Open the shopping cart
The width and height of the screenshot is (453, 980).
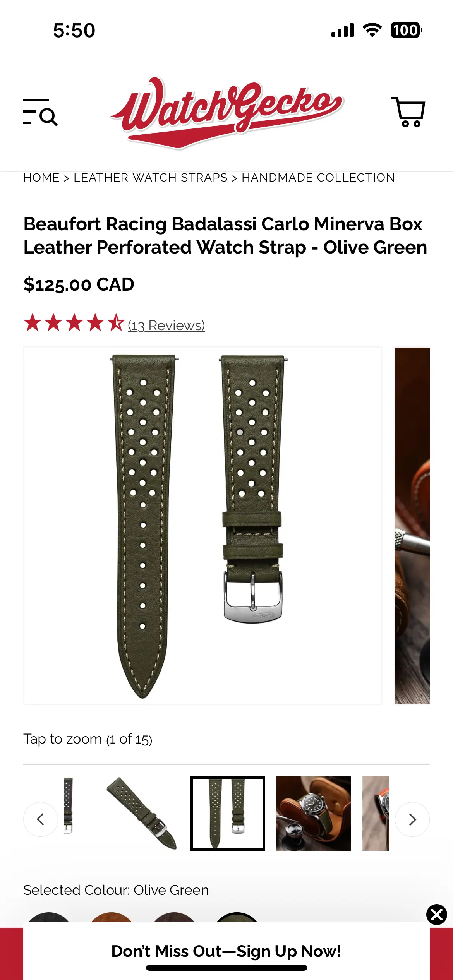408,112
